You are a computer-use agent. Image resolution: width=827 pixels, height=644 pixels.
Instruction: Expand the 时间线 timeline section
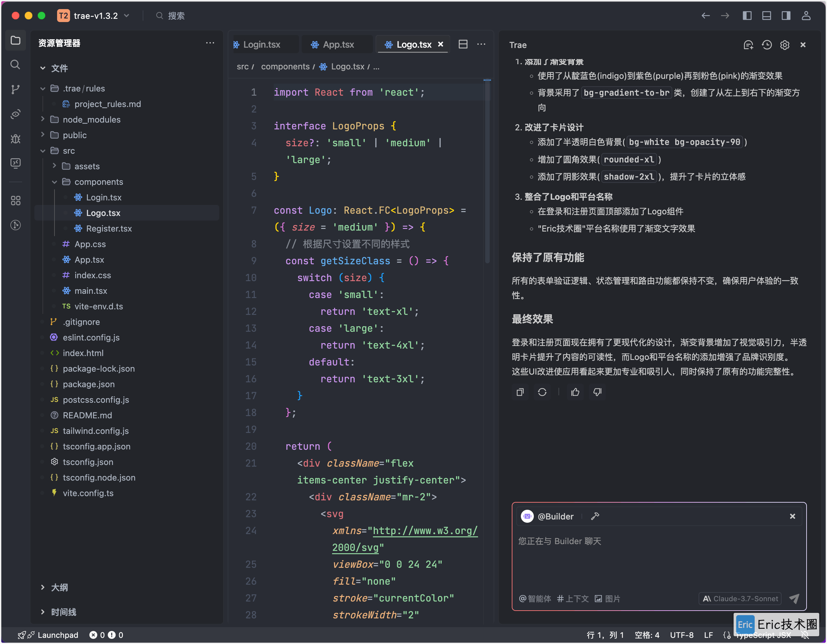[x=43, y=612]
